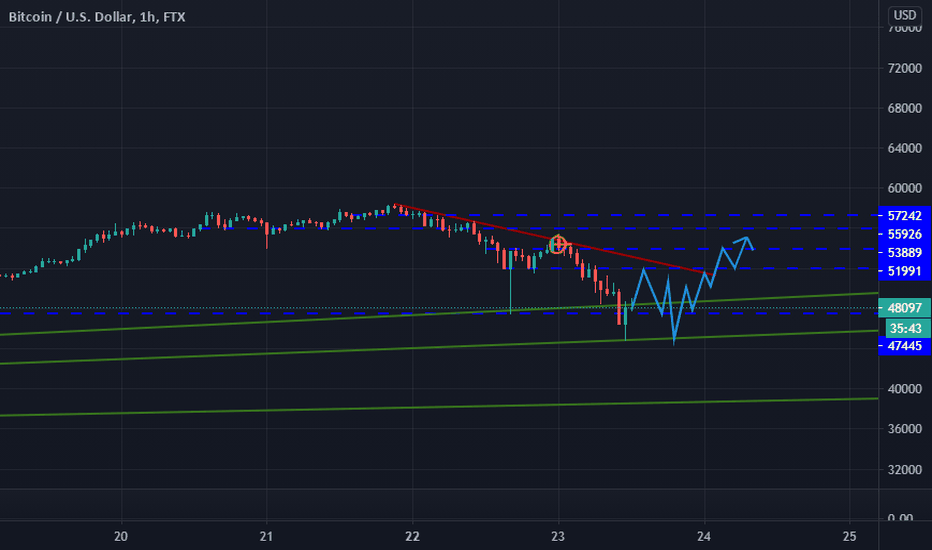This screenshot has height=550, width=932.
Task: Select the 47445 price label
Action: 904,346
